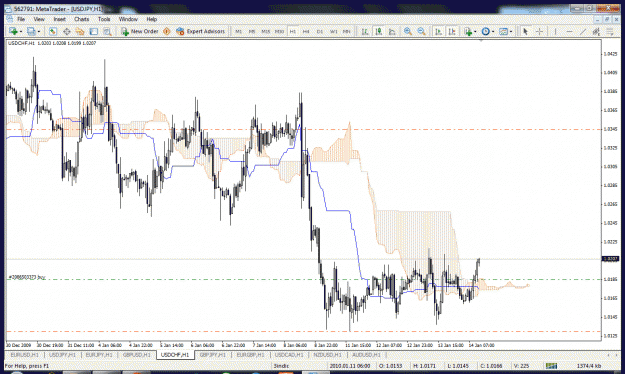Viewport: 625px width, 374px height.
Task: Open the File menu
Action: 21,19
